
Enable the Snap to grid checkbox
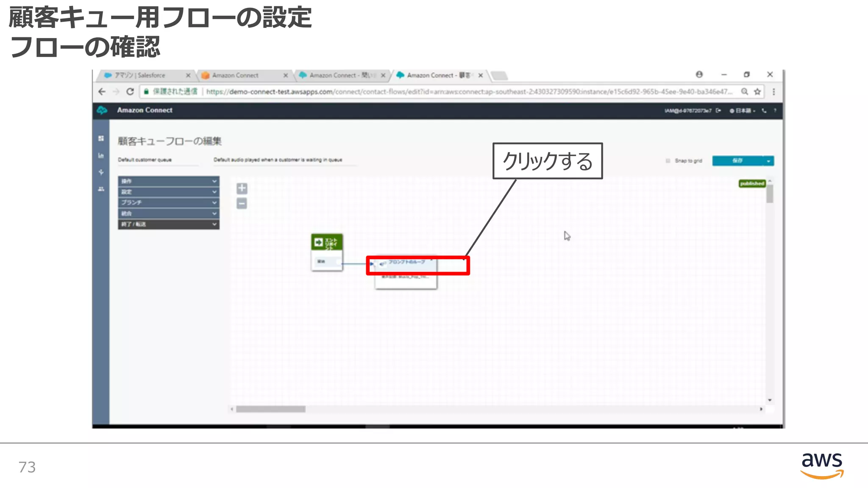668,161
